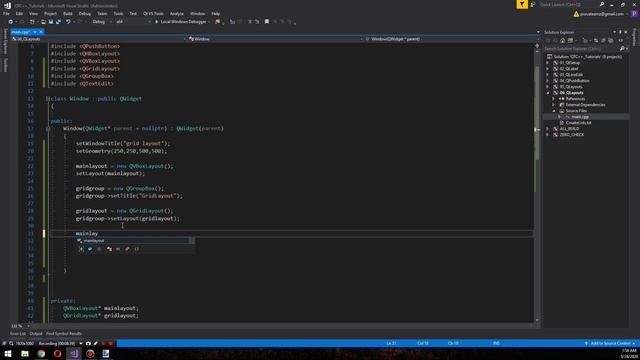640x360 pixels.
Task: Select main.cpp in Solution Explorer
Action: 580,117
